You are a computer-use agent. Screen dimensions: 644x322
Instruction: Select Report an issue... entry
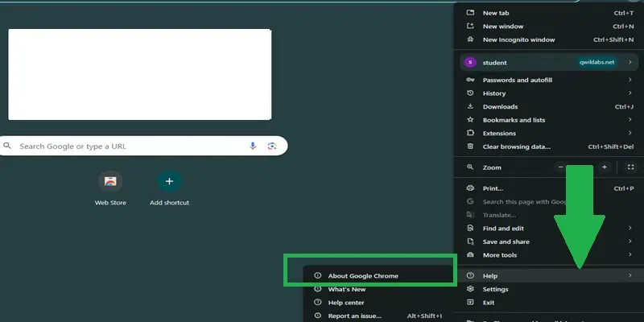[378, 316]
